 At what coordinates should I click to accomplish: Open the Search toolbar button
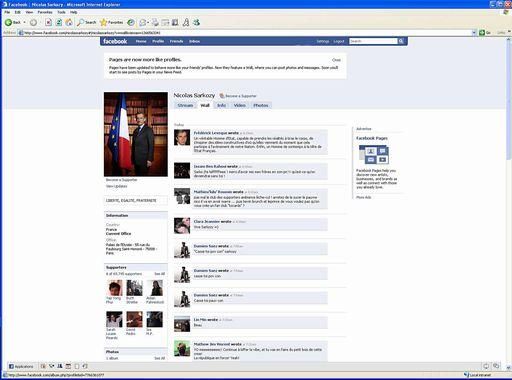click(86, 22)
